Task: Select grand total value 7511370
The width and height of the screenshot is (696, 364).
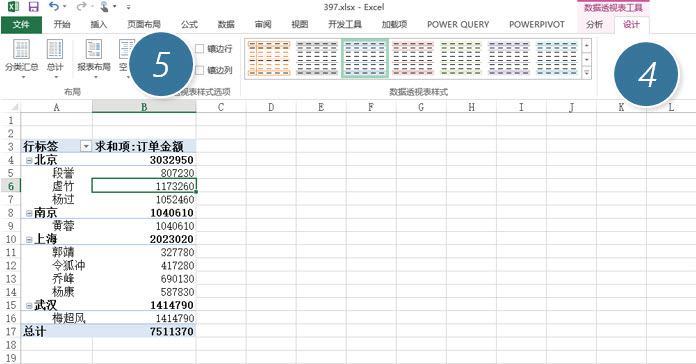Action: (x=144, y=332)
